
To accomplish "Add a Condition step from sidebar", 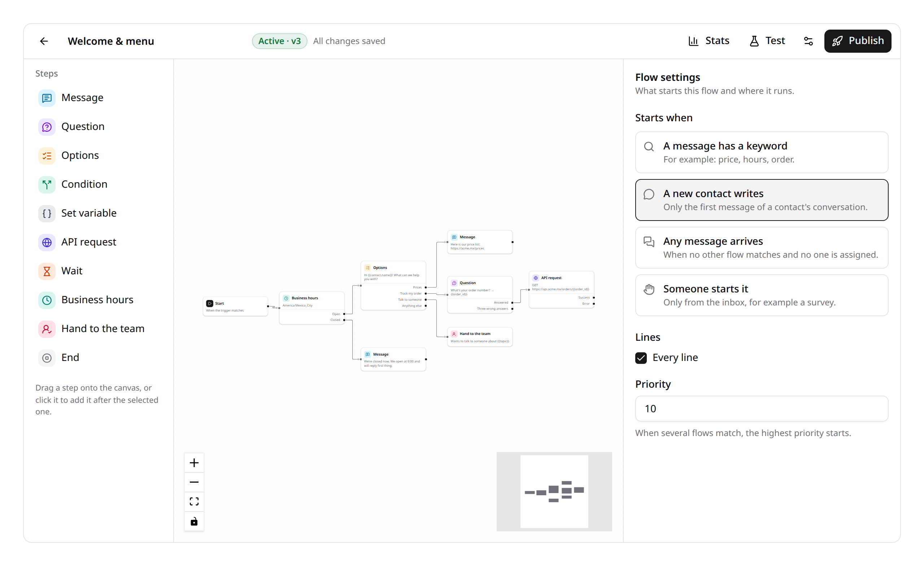I will click(x=98, y=184).
